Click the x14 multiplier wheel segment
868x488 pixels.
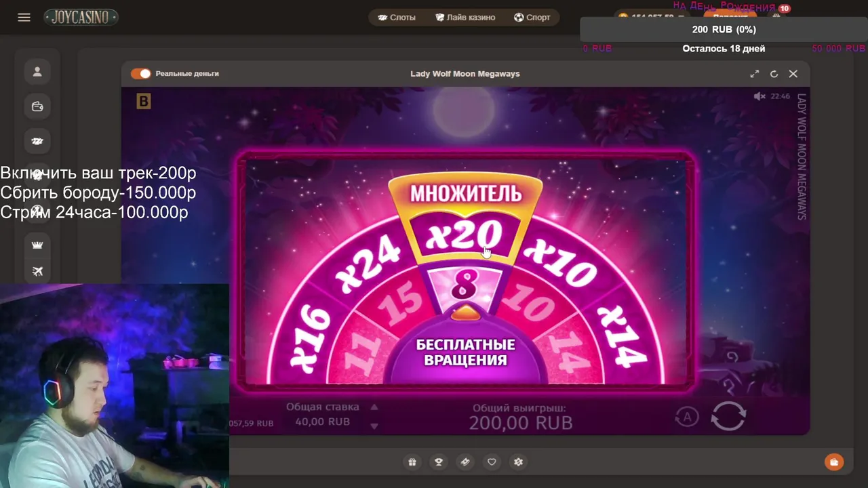[622, 335]
